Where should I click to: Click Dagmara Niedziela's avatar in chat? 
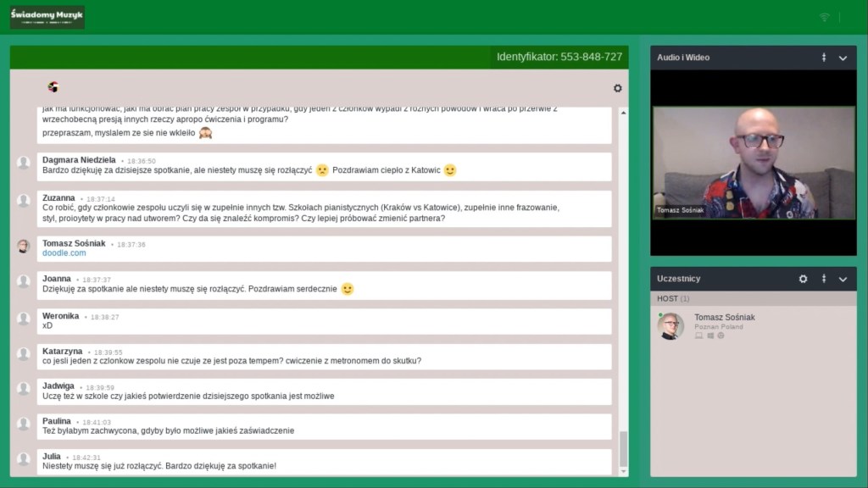(24, 163)
